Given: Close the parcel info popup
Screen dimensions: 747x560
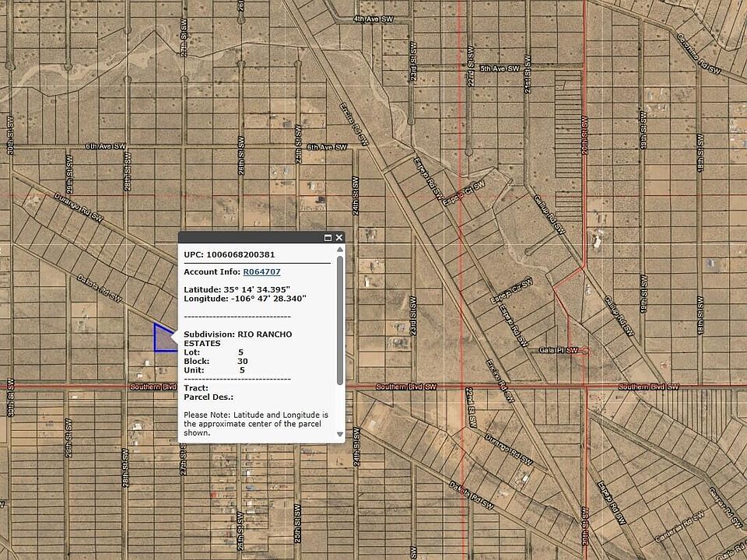Looking at the screenshot, I should [338, 237].
